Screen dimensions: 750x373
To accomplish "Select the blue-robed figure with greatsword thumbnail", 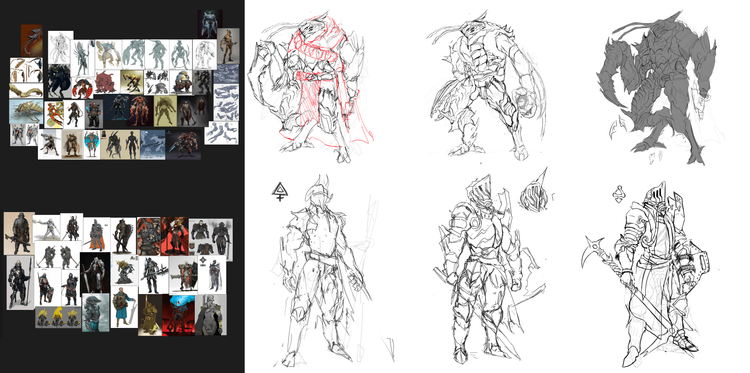I will tap(124, 307).
